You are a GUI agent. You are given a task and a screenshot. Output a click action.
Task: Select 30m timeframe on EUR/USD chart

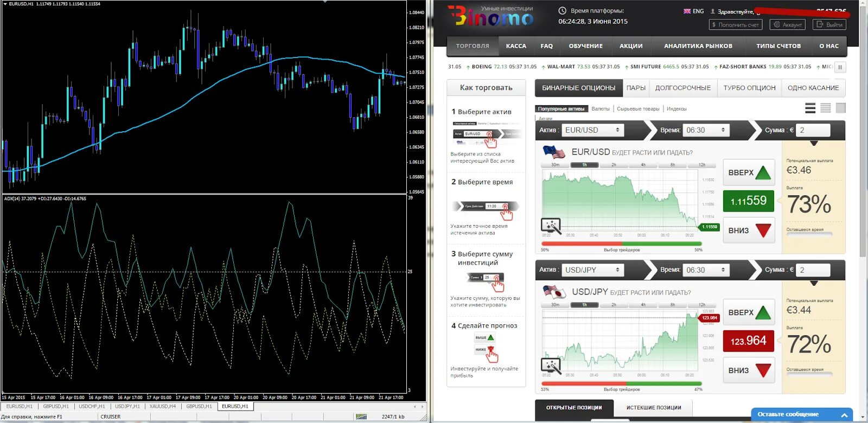coord(555,165)
